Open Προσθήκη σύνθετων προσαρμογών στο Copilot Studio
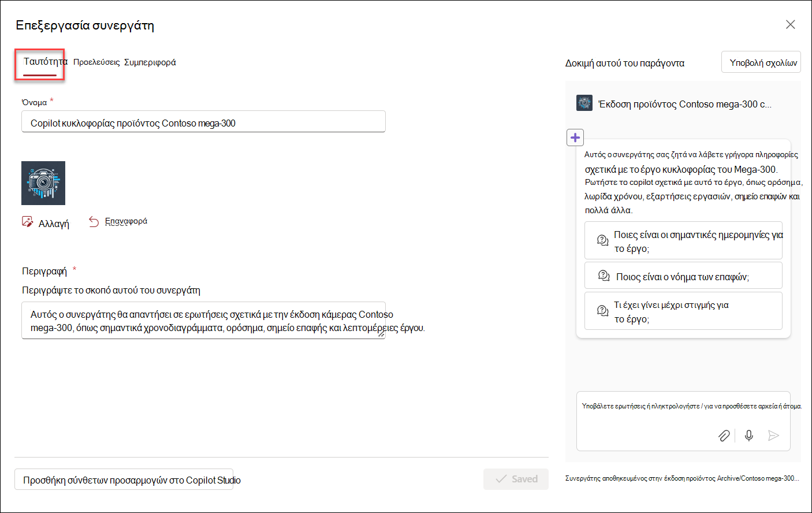This screenshot has height=513, width=812. (x=124, y=479)
